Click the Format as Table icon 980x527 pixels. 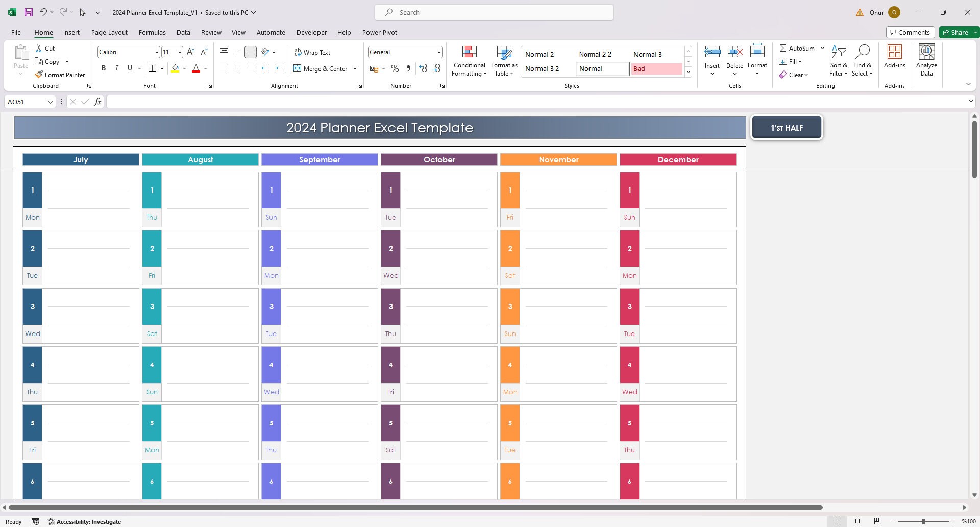(x=504, y=52)
